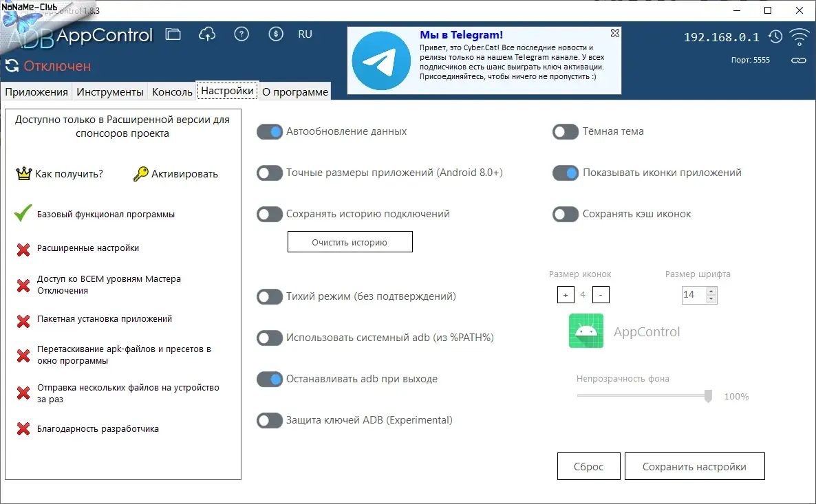
Task: Click Сохранить настройки button
Action: tap(694, 467)
